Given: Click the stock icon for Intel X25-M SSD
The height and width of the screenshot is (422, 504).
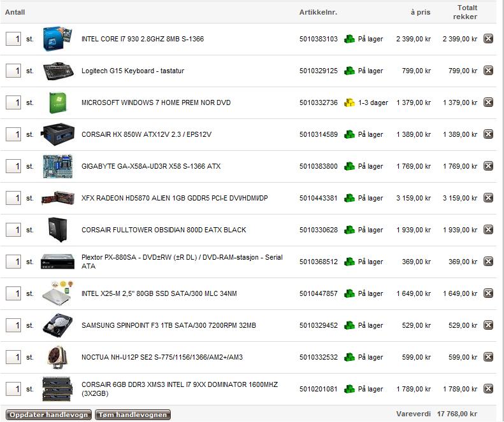Looking at the screenshot, I should coord(349,293).
